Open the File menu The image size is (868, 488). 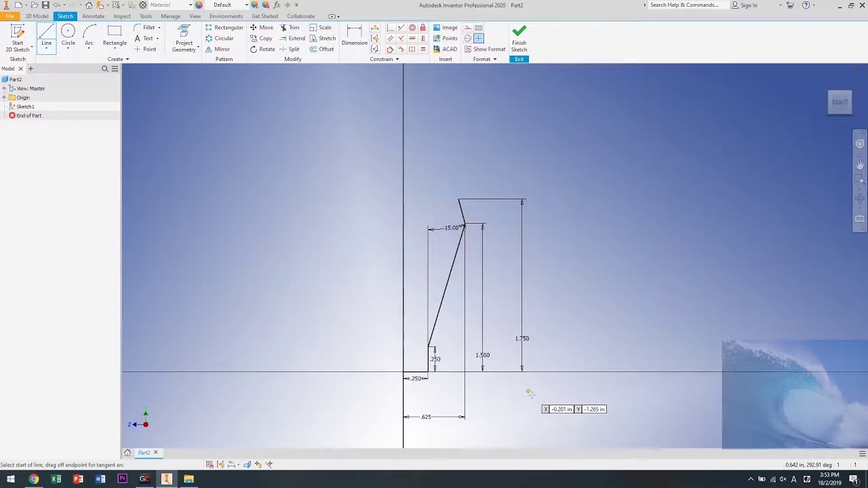tap(10, 16)
